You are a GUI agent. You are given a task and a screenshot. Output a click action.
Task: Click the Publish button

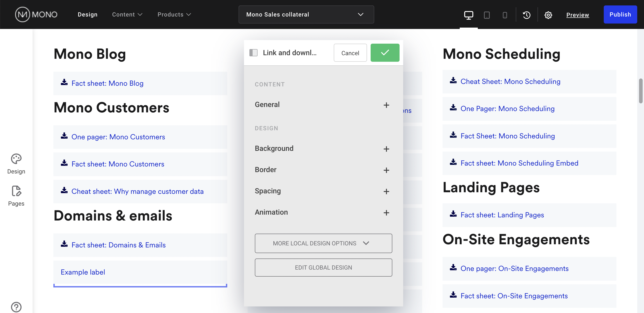[x=620, y=14]
